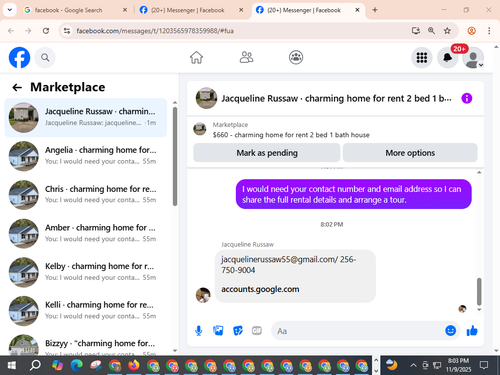Send a thumbs-up like

[x=472, y=330]
